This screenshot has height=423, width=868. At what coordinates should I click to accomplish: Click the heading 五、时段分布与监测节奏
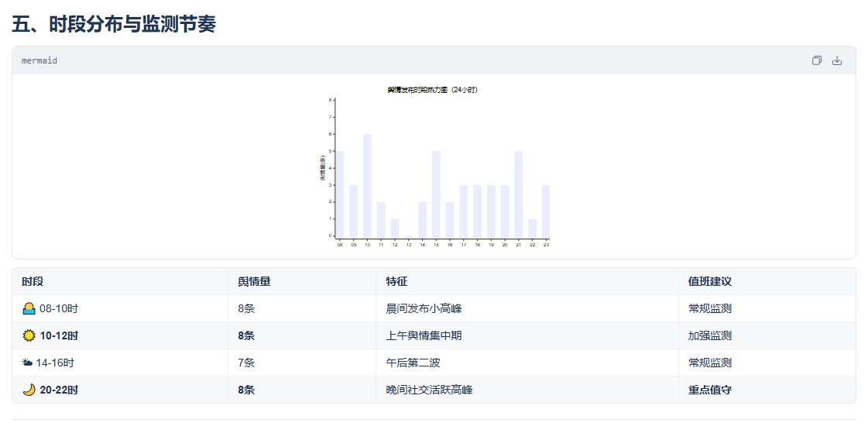tap(114, 24)
